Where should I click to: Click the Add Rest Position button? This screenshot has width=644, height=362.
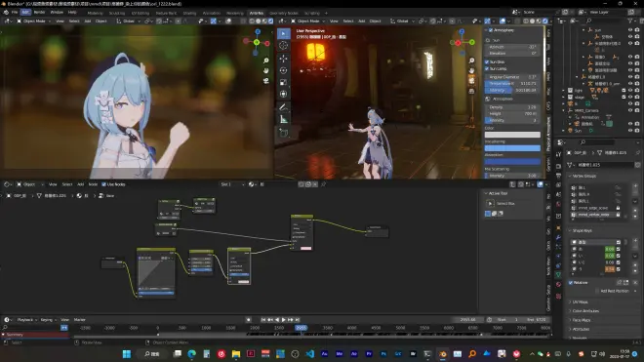pos(615,291)
